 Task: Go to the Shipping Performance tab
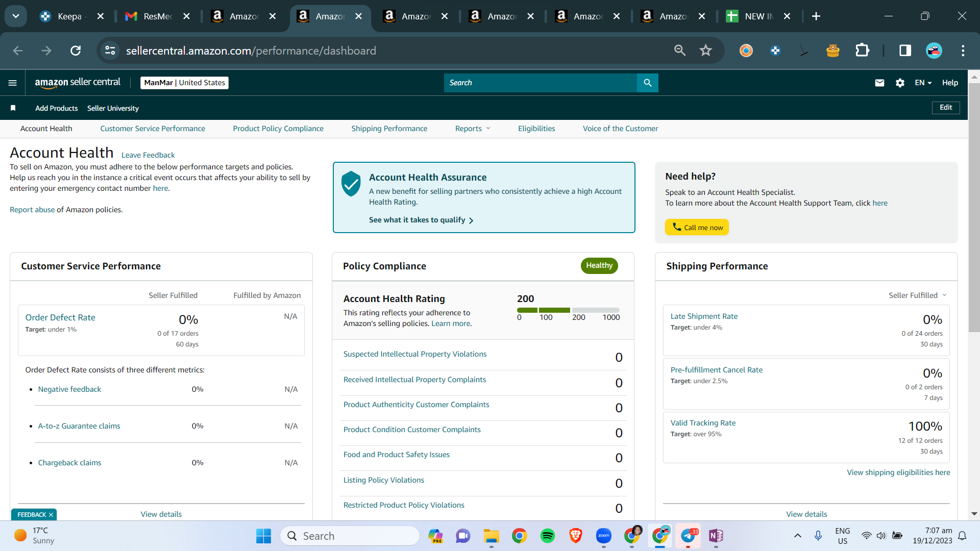click(389, 129)
